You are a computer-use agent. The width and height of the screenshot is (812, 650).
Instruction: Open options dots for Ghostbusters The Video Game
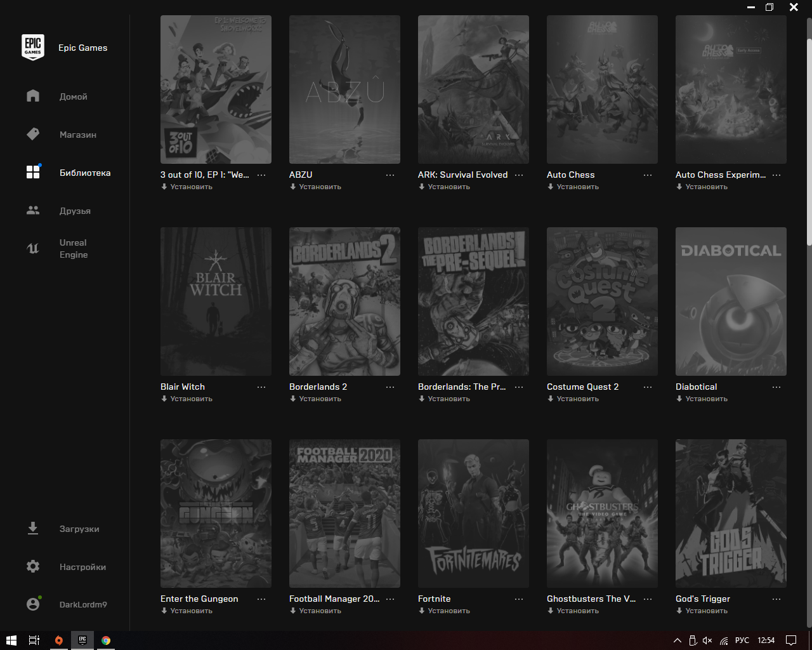pyautogui.click(x=648, y=599)
